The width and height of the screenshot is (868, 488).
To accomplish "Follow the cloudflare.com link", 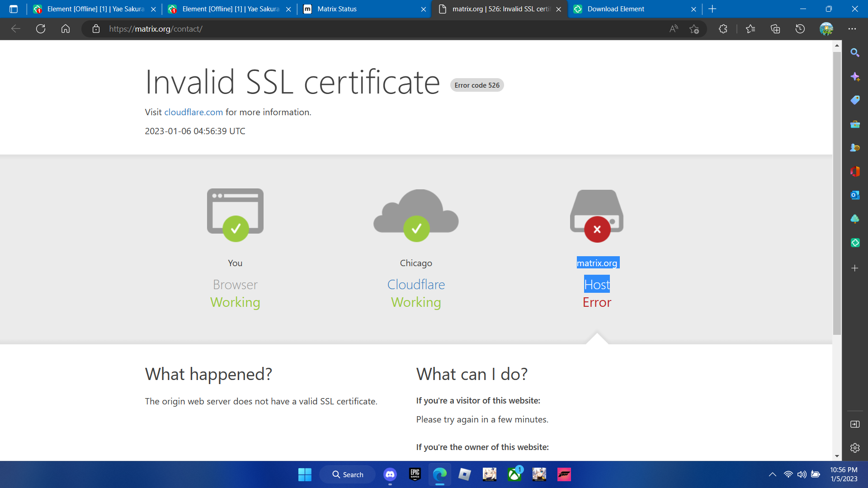I will (x=193, y=112).
